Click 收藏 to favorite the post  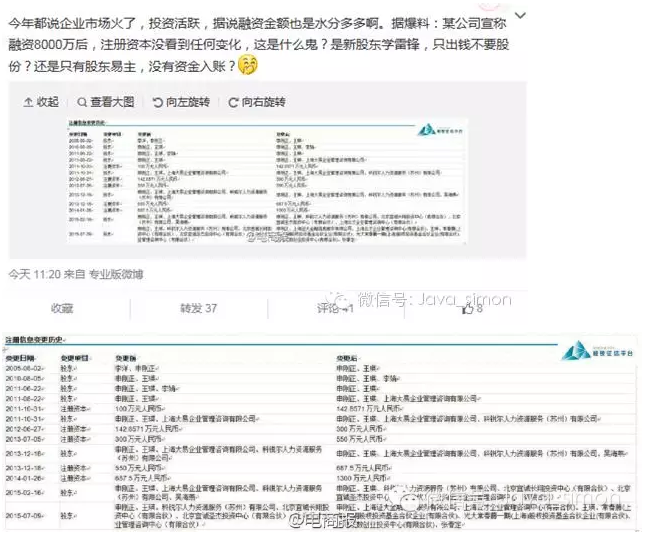[x=62, y=308]
